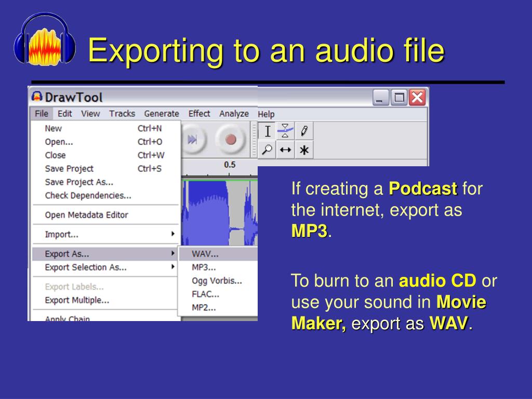Click the 0.5 mark on timeline ruler

point(229,165)
